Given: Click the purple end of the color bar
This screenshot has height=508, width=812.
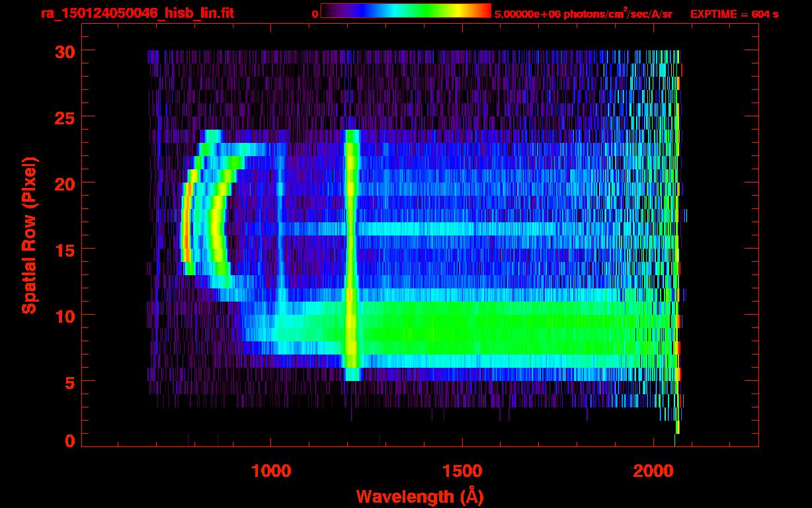Looking at the screenshot, I should click(329, 11).
